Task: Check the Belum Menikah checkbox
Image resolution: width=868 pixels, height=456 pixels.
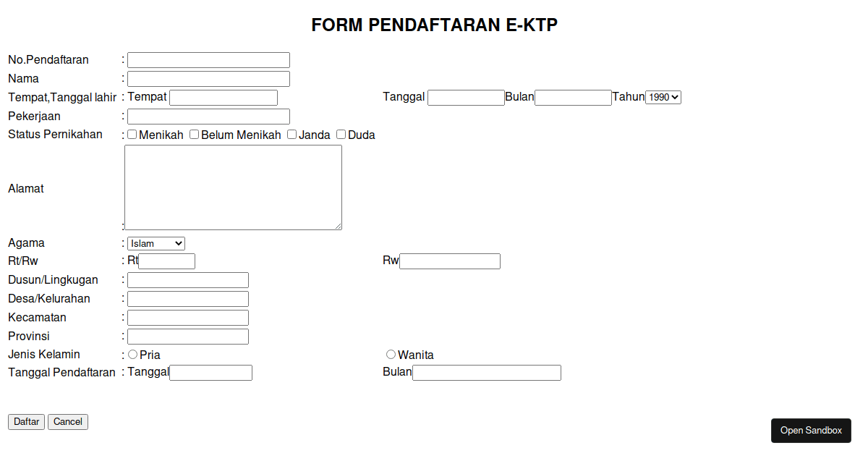Action: pos(194,133)
